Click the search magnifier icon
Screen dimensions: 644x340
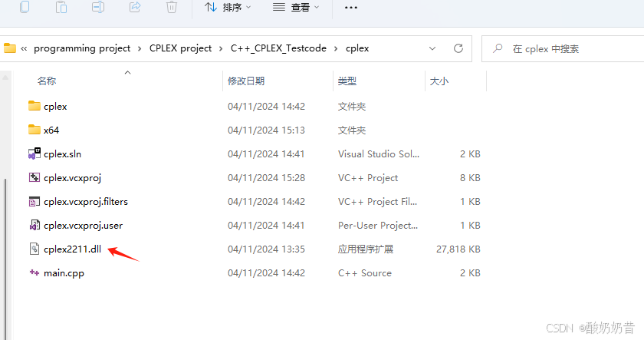(498, 48)
